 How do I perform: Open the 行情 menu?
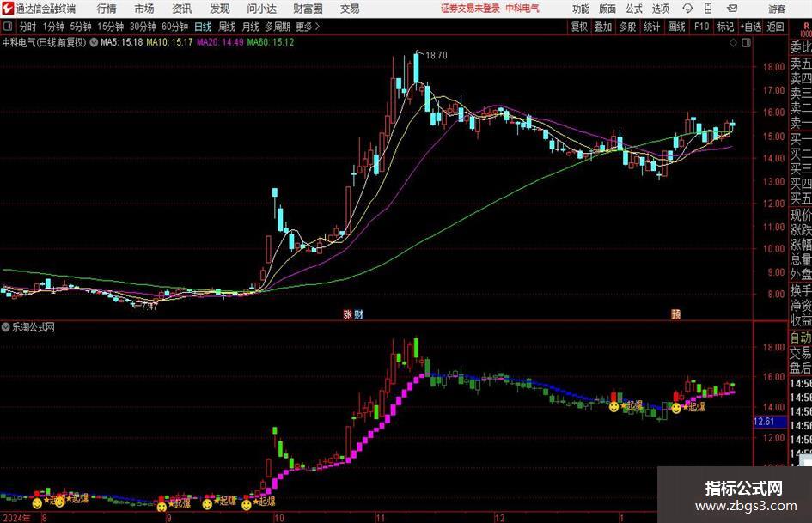(107, 9)
